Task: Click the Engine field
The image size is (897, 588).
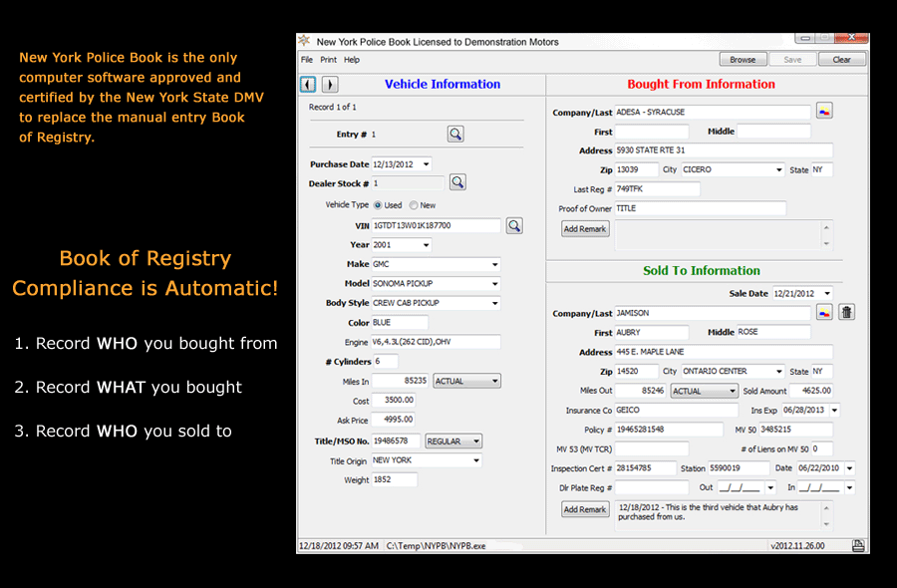Action: tap(436, 342)
